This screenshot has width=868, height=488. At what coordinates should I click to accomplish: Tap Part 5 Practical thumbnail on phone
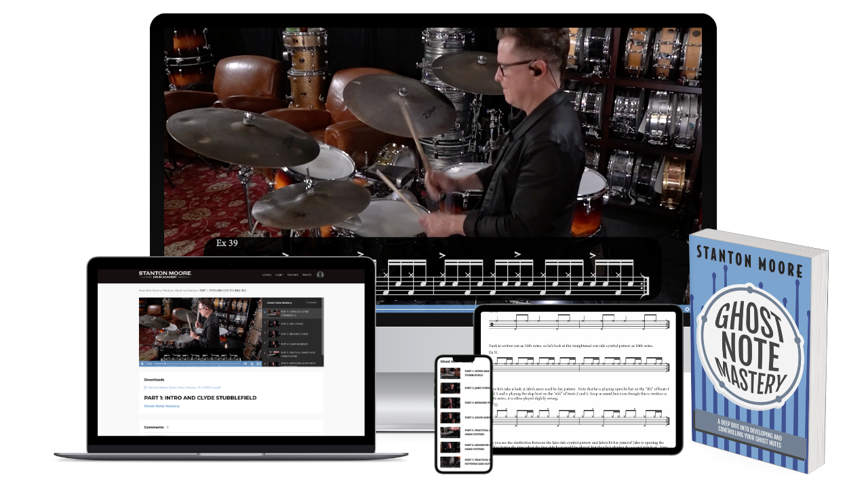click(450, 432)
